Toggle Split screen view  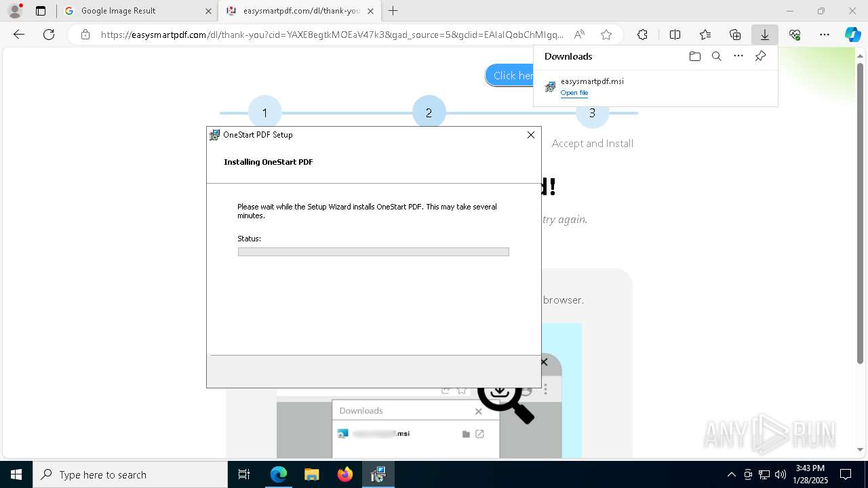pyautogui.click(x=675, y=35)
